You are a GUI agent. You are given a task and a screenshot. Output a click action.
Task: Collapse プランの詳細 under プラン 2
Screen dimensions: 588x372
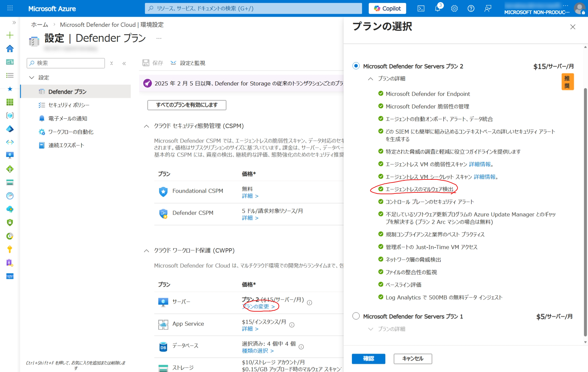coord(370,78)
